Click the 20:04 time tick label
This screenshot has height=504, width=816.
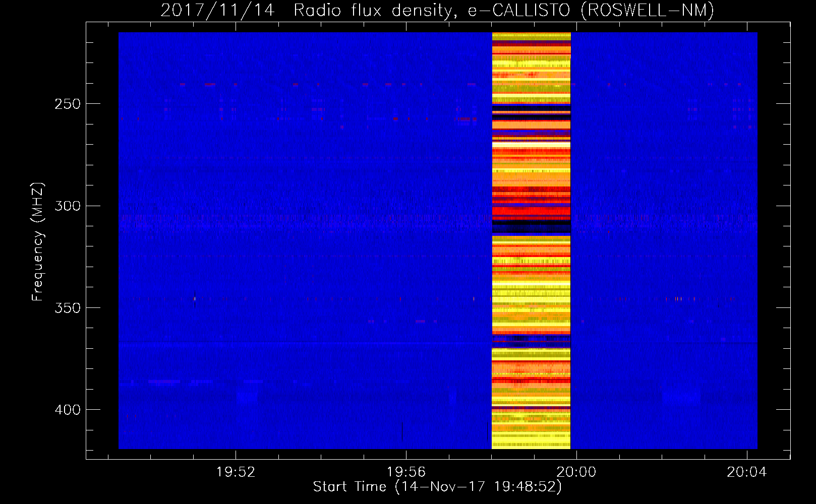pyautogui.click(x=746, y=472)
